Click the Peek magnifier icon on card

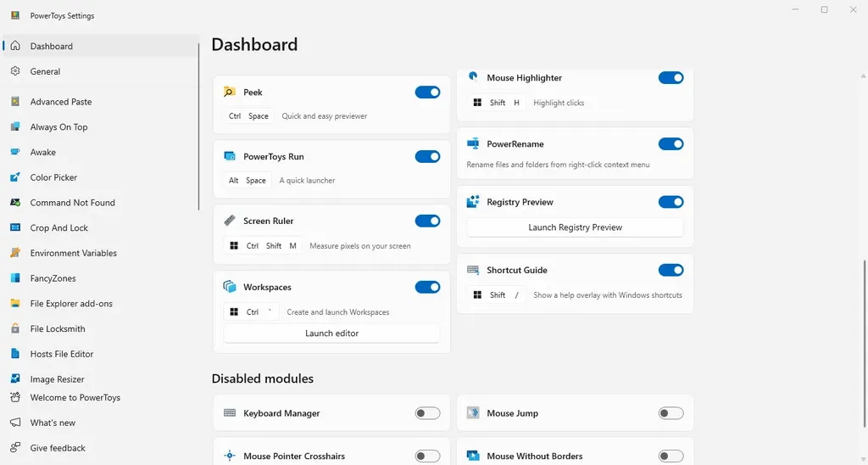coord(229,92)
